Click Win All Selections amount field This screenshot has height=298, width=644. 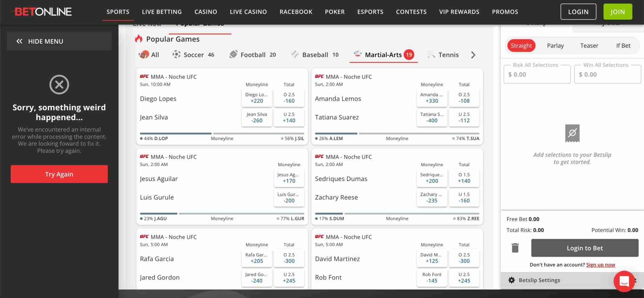coord(607,74)
